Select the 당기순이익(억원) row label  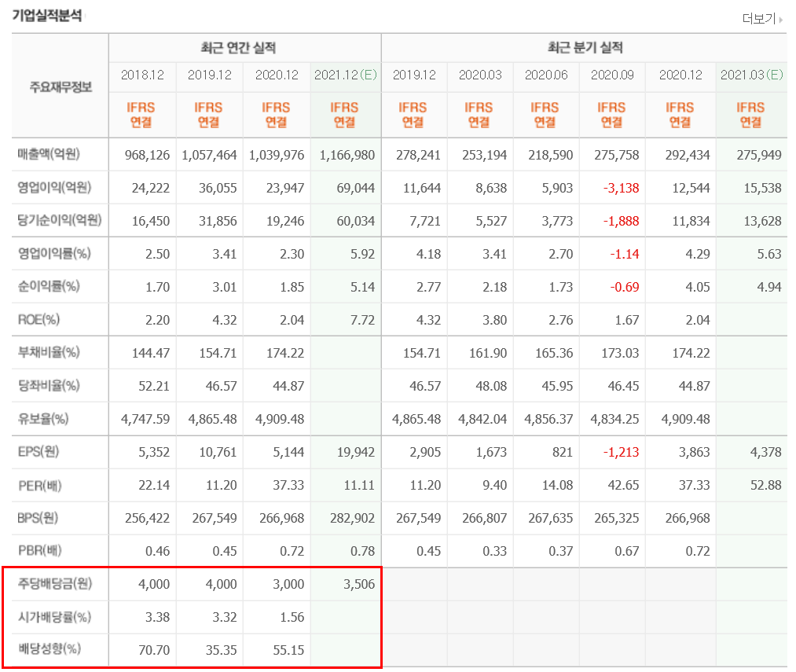[x=60, y=220]
